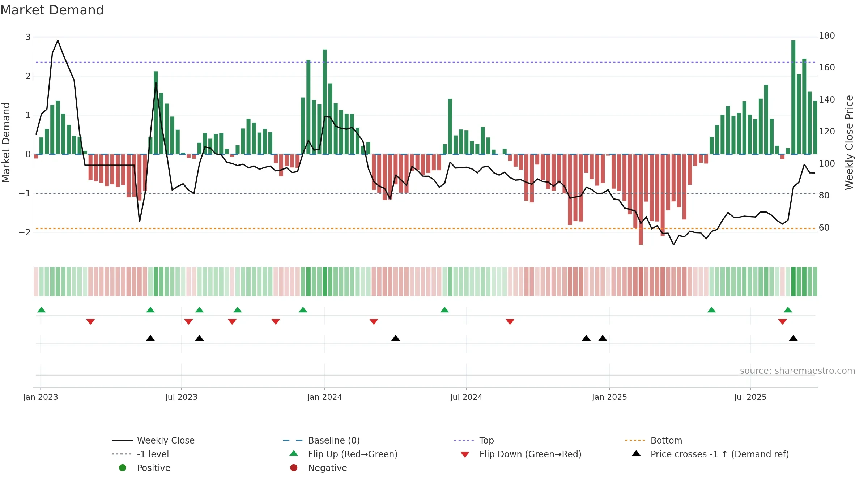Image resolution: width=868 pixels, height=488 pixels.
Task: Click the 0 tick on Market Demand axis
Action: pyautogui.click(x=28, y=154)
